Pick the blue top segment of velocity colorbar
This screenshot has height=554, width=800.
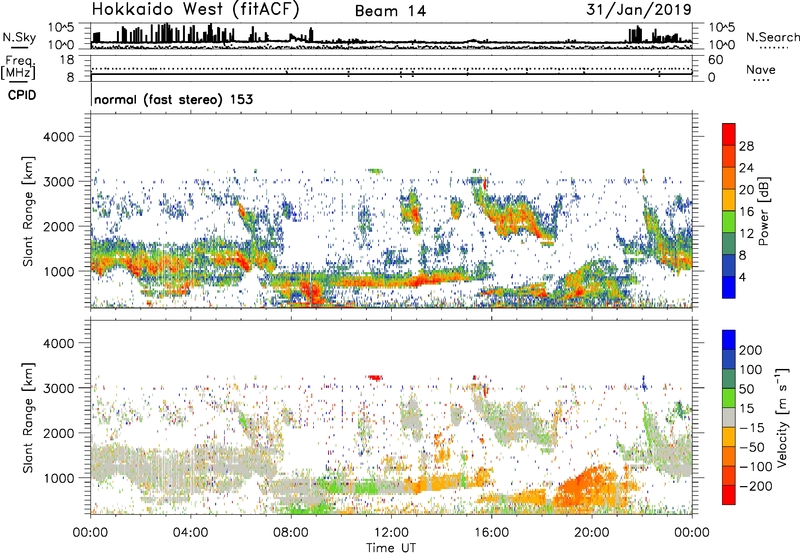pos(729,340)
